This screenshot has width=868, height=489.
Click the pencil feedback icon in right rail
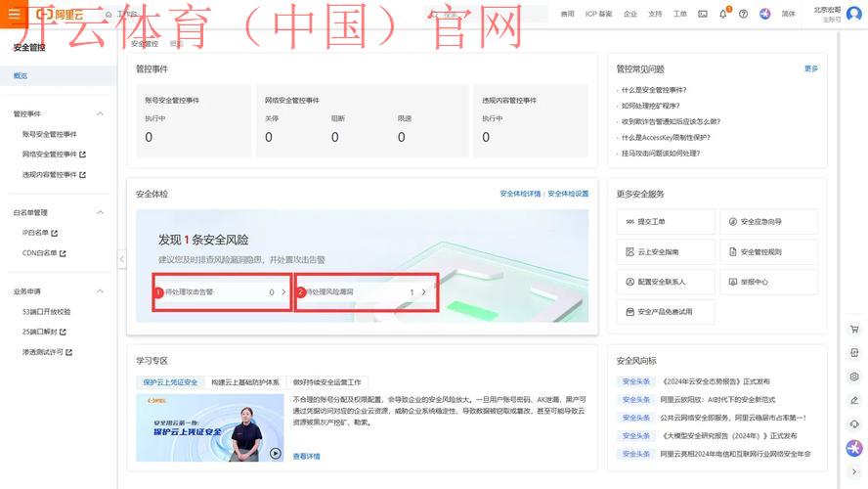coord(854,400)
